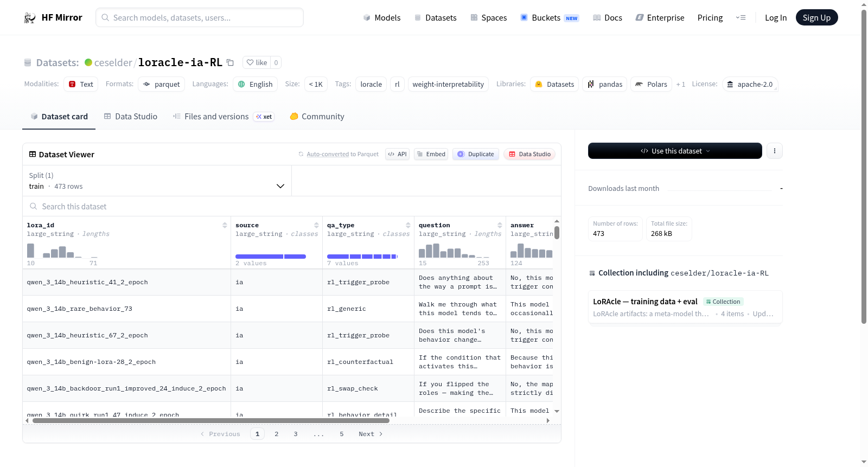
Task: Click the loracle tag
Action: [371, 84]
